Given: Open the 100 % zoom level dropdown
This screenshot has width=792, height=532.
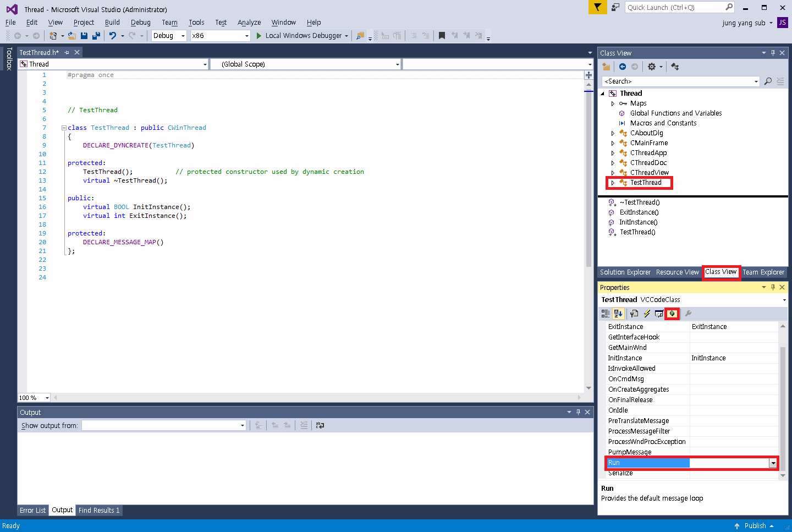Looking at the screenshot, I should (x=47, y=398).
